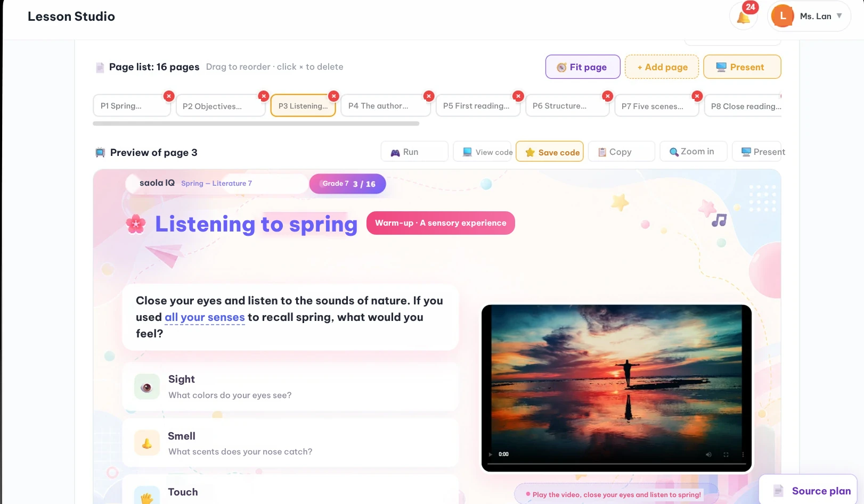Click the underlined 'all your senses' link
864x504 pixels.
[205, 317]
